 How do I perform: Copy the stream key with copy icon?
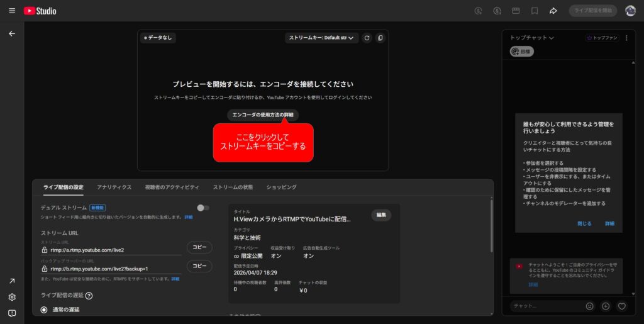point(380,38)
